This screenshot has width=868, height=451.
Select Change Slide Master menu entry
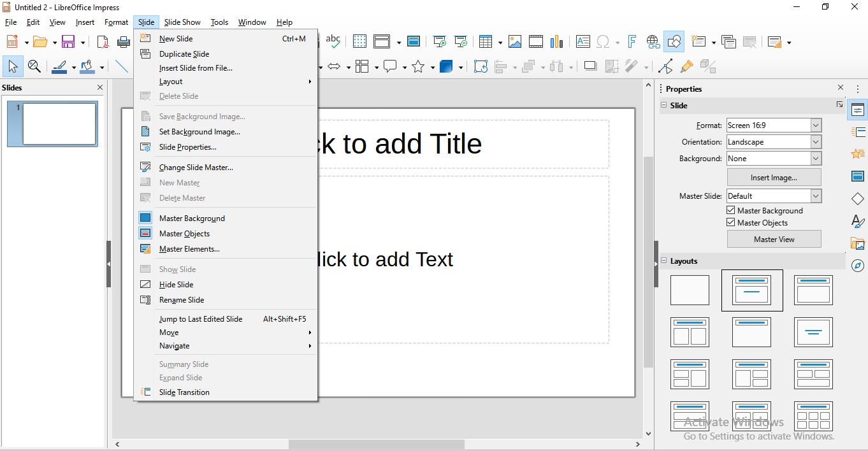tap(226, 168)
